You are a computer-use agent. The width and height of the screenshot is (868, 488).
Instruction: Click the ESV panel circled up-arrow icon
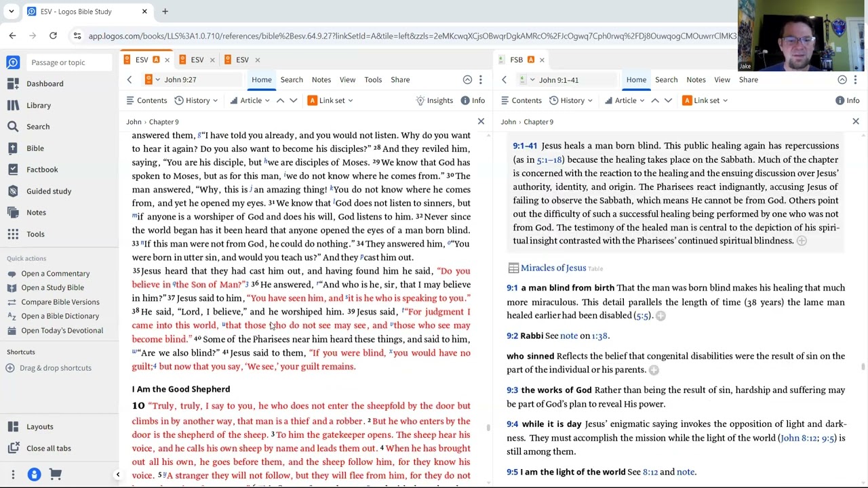coord(467,80)
